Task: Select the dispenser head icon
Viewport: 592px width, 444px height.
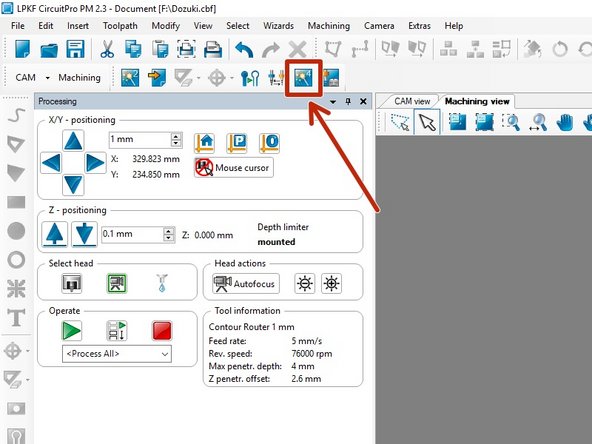Action: click(x=162, y=283)
